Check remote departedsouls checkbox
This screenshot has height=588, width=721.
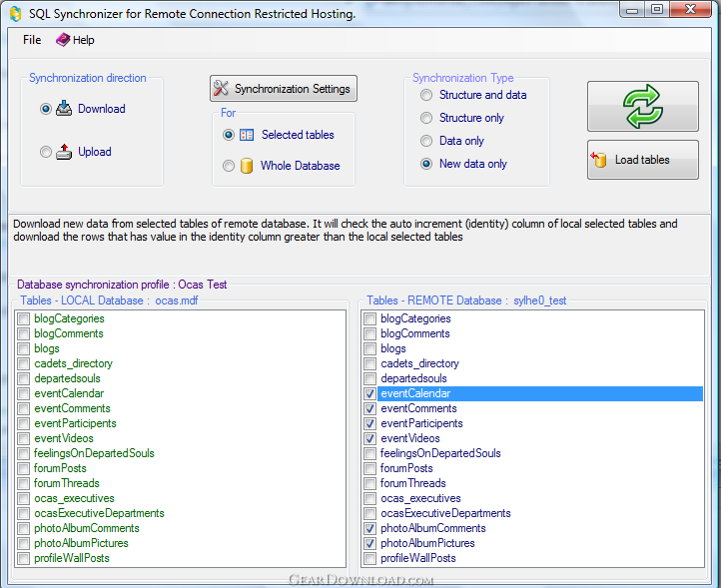pos(369,378)
